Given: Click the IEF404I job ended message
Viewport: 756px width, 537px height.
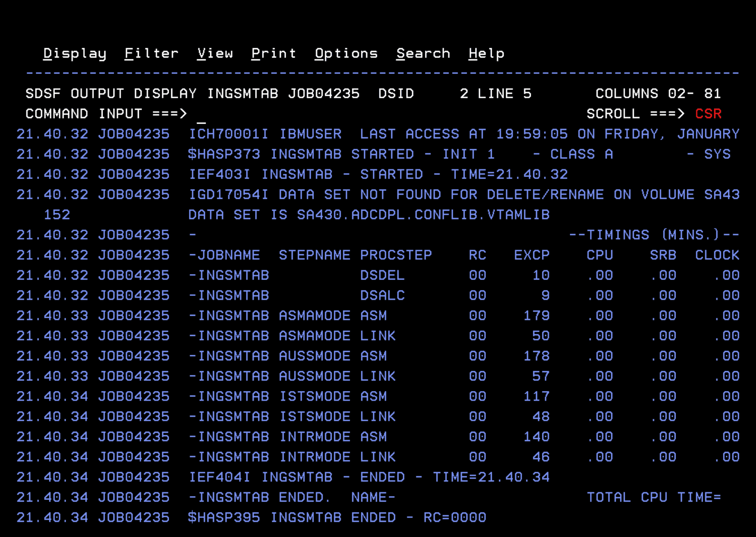Looking at the screenshot, I should pyautogui.click(x=368, y=477).
